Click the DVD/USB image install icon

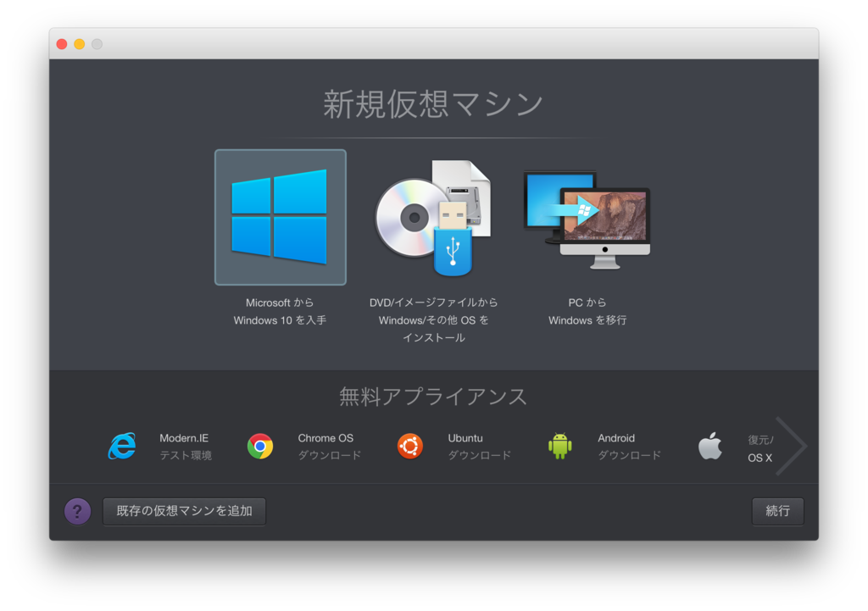(x=435, y=216)
